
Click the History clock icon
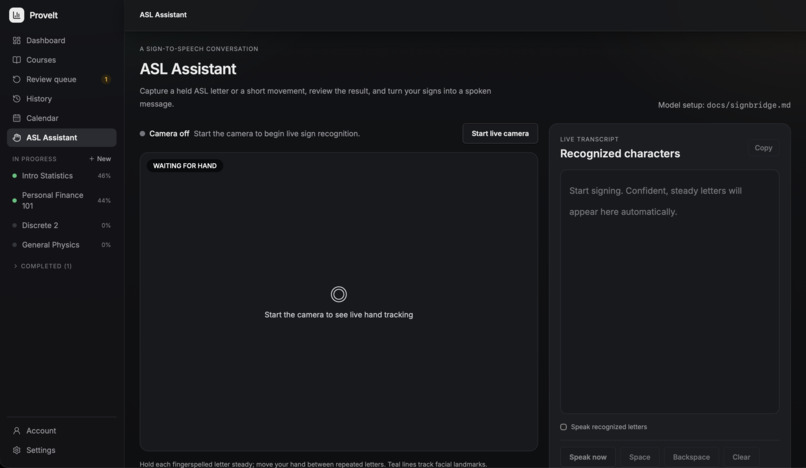click(16, 98)
